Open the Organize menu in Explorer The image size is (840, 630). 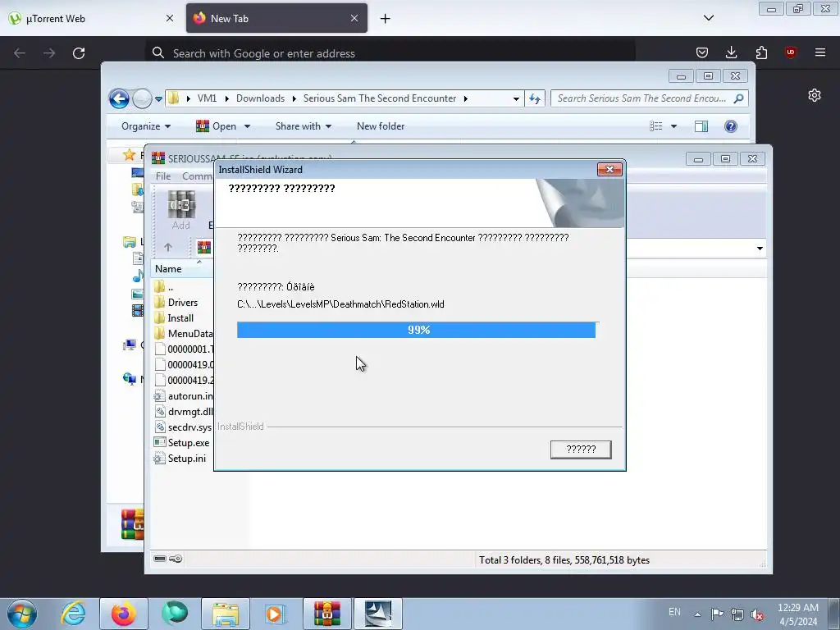[146, 126]
